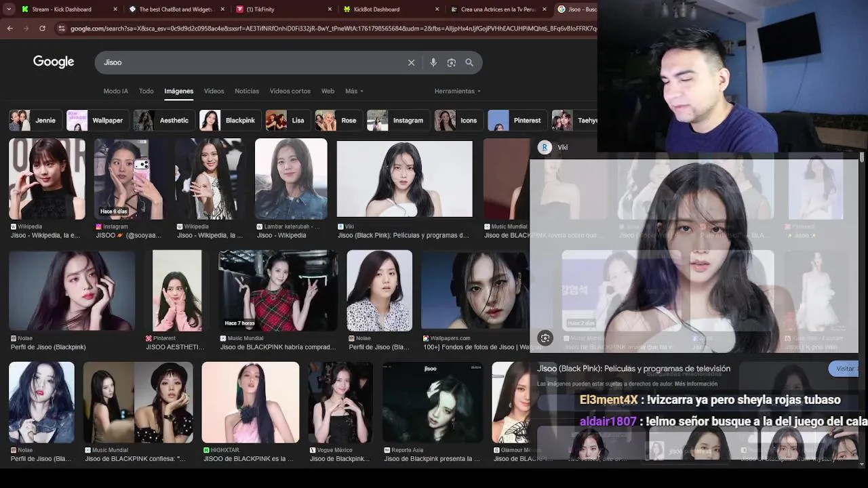Image resolution: width=868 pixels, height=488 pixels.
Task: Filter images by the Icons chip
Action: (x=458, y=120)
